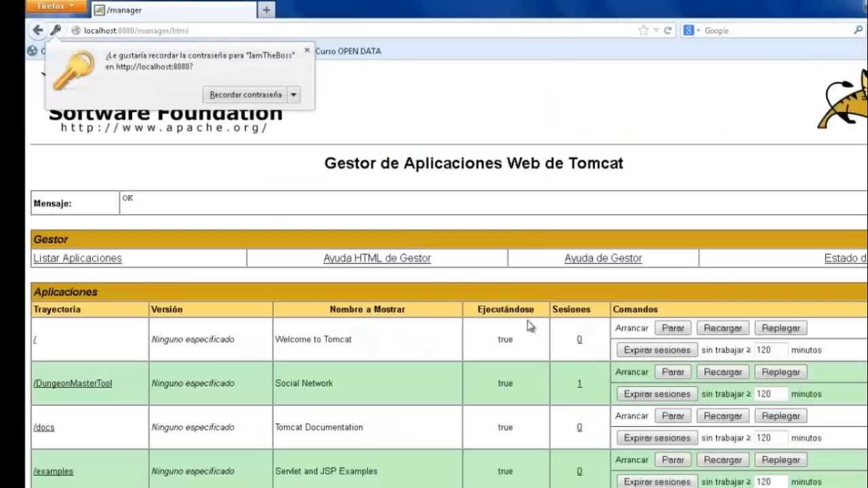The height and width of the screenshot is (488, 868).
Task: Reload /examples with Recargar
Action: point(723,460)
